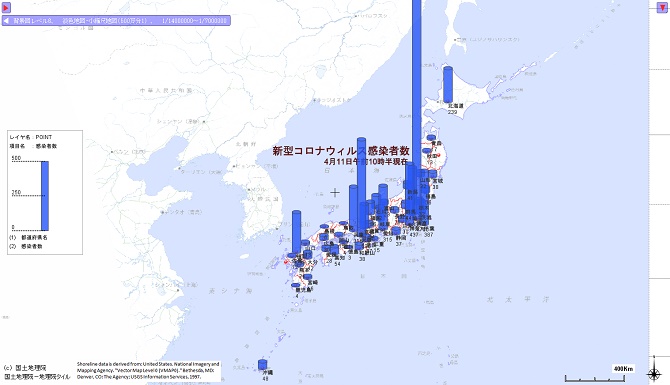Click the blue legend scale bar swatch
This screenshot has height=385, width=670.
tap(45, 196)
